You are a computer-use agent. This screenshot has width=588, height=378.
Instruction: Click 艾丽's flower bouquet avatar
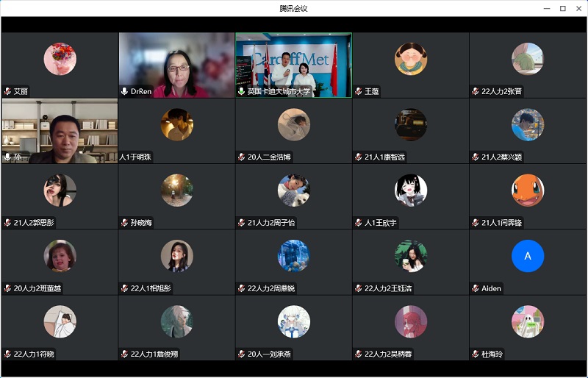(x=60, y=59)
